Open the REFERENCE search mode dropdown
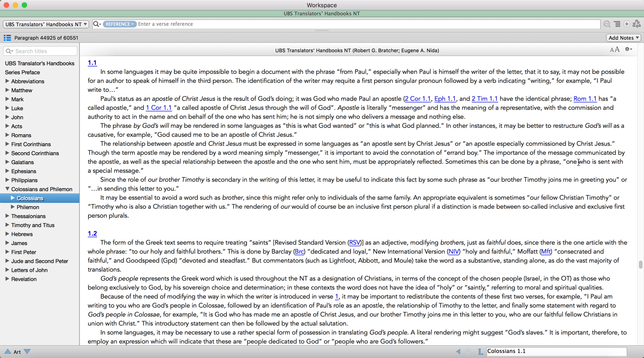 click(119, 24)
